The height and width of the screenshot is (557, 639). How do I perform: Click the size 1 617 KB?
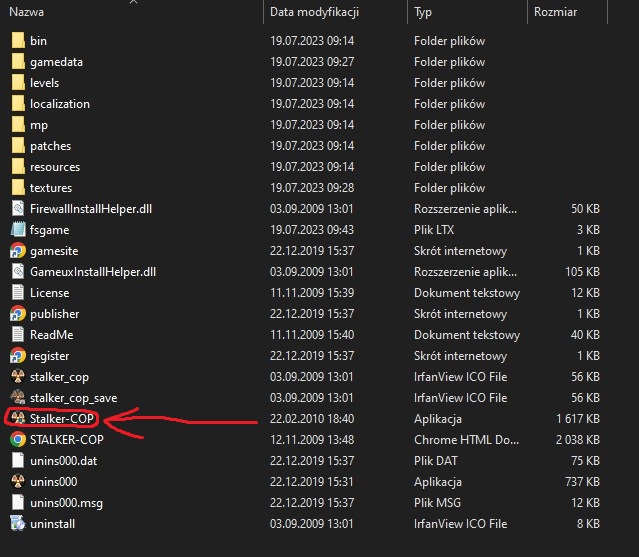578,418
